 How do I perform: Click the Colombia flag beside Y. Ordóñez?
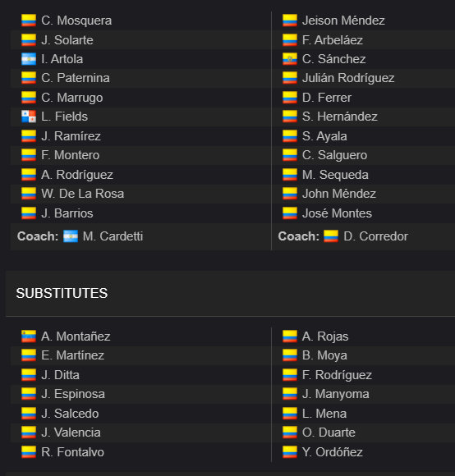[x=290, y=452]
